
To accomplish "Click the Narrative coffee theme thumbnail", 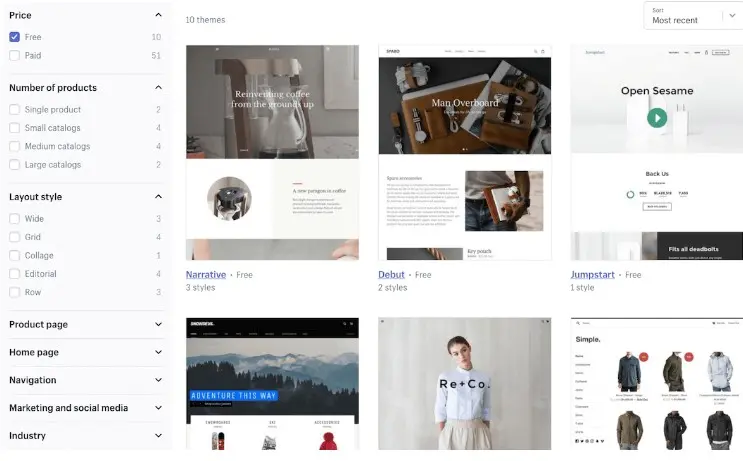I will coord(272,152).
